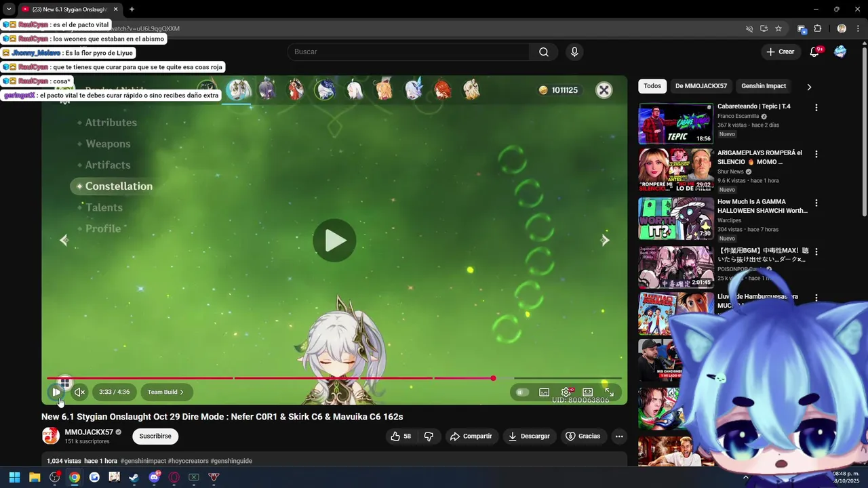The height and width of the screenshot is (488, 868).
Task: Go to next character arrow in video
Action: point(605,240)
